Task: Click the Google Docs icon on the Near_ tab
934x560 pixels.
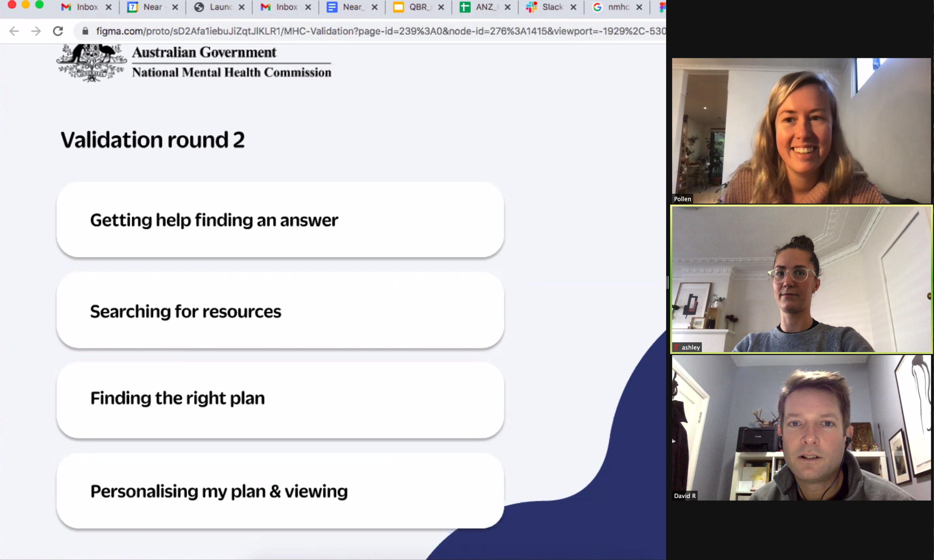Action: click(x=332, y=7)
